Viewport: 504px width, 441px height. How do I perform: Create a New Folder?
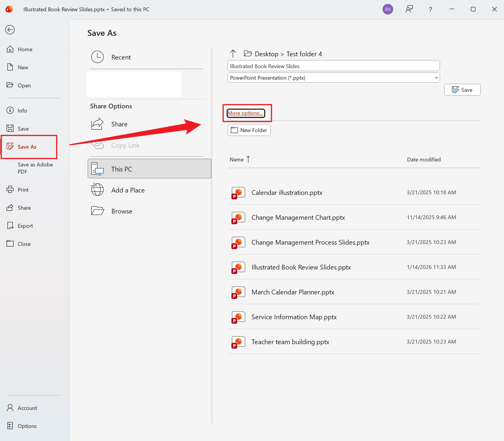pos(249,130)
